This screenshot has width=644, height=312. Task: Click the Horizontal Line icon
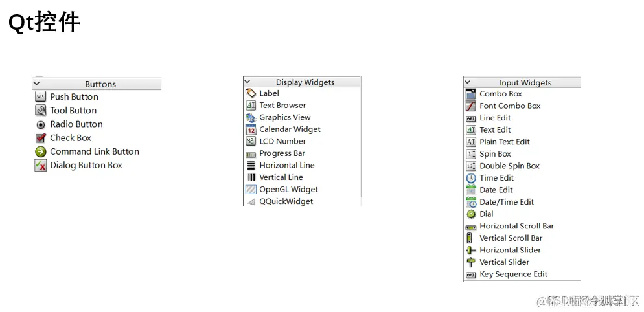(251, 166)
